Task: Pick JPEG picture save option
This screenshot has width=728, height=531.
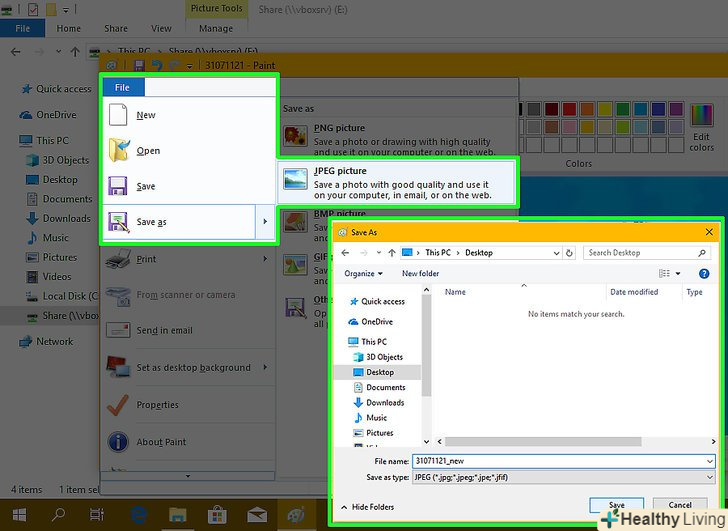Action: click(398, 182)
